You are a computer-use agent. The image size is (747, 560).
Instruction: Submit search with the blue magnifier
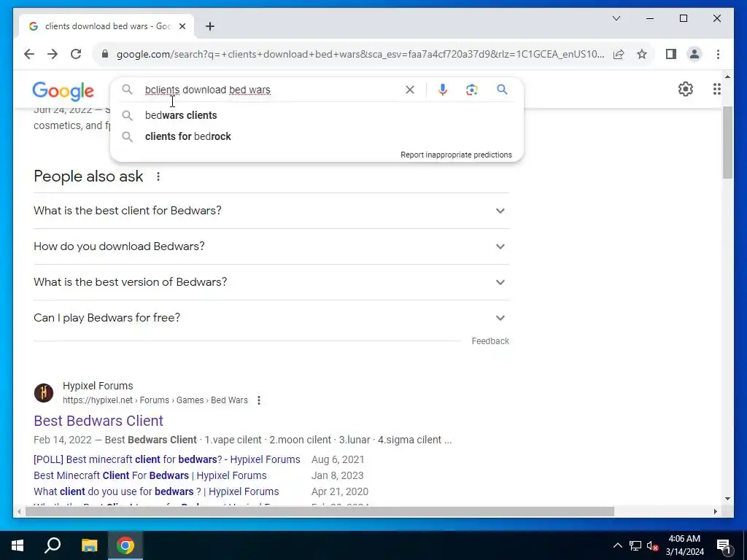(x=502, y=90)
